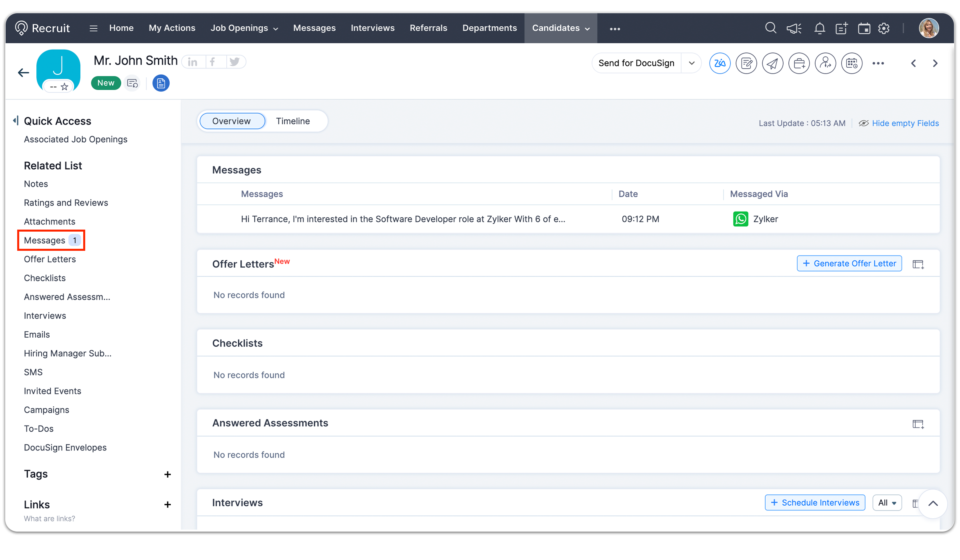Click the briefcase associate job icon
The image size is (960, 560).
pyautogui.click(x=799, y=63)
